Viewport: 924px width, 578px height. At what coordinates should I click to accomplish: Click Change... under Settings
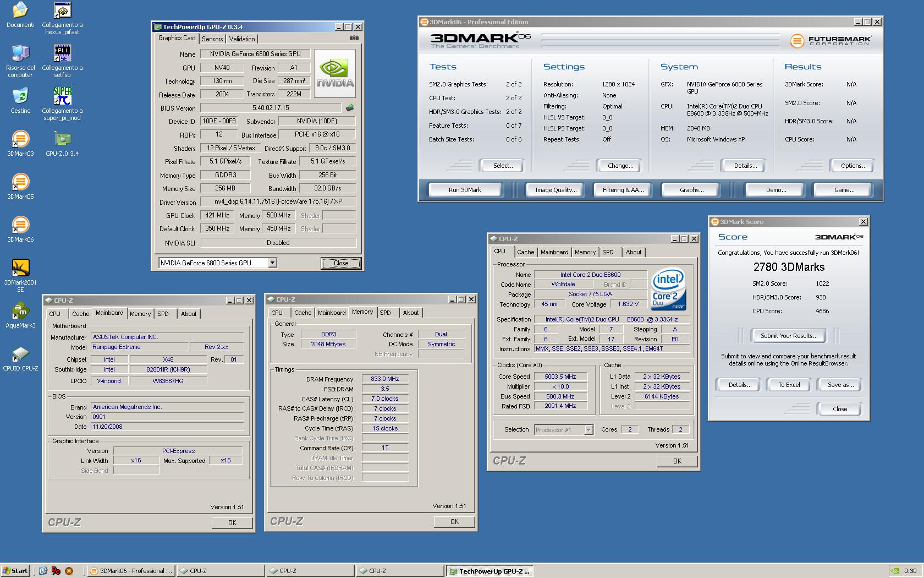click(x=620, y=166)
